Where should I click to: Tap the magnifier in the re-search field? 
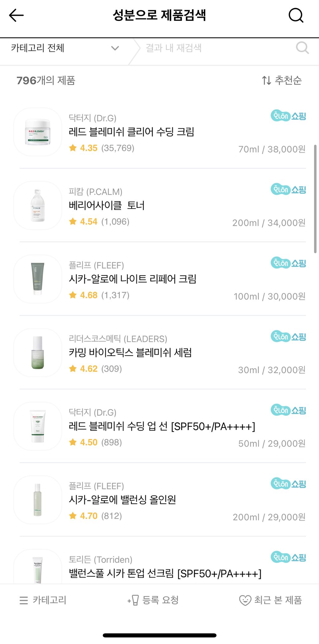tap(302, 48)
